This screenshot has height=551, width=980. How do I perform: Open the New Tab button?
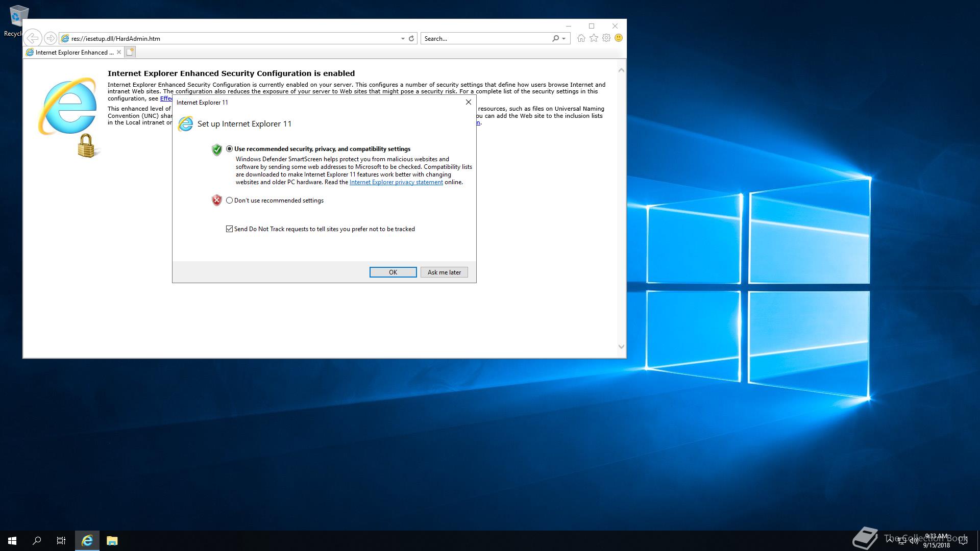(x=130, y=52)
